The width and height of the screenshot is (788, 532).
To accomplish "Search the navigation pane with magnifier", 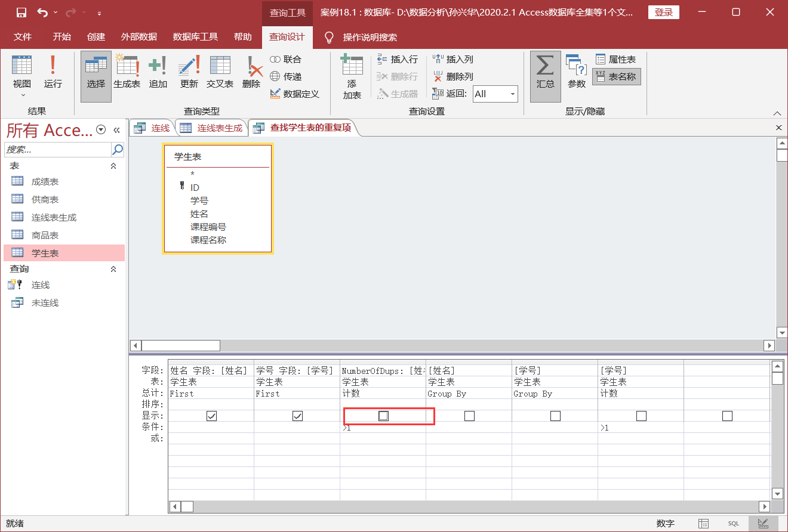I will pyautogui.click(x=118, y=149).
